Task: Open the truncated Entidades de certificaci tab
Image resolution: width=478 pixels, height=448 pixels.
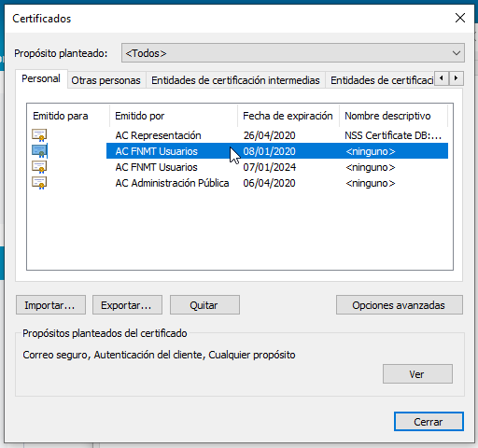Action: (x=382, y=80)
